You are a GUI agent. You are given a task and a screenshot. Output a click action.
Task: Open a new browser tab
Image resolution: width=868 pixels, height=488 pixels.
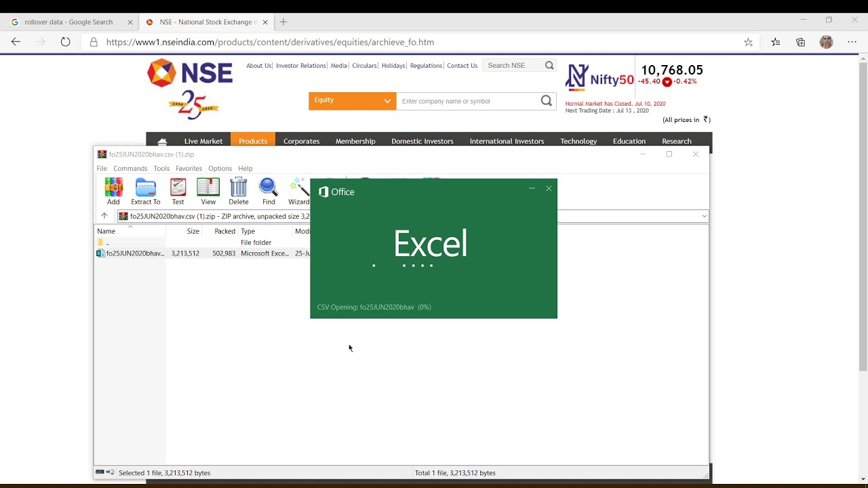(x=283, y=22)
